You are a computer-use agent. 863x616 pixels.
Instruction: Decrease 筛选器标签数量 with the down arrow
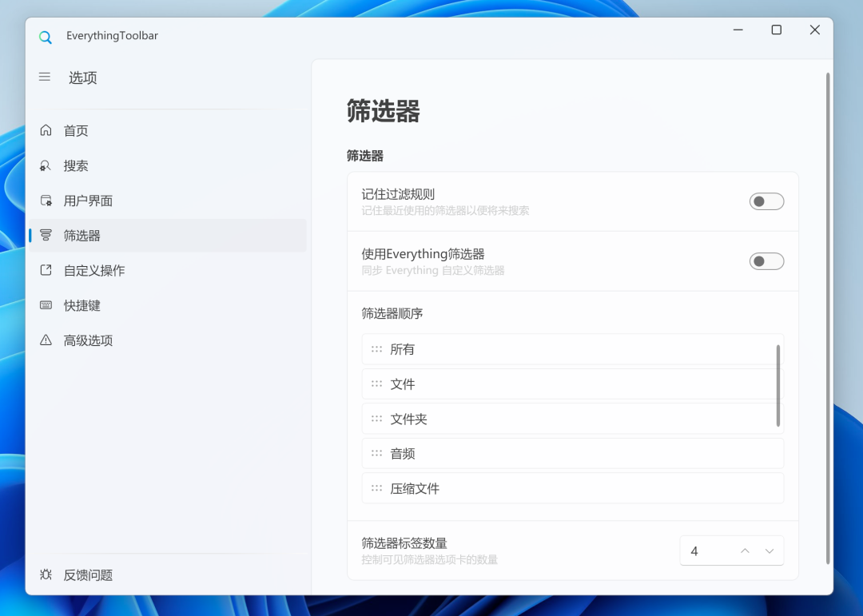[770, 551]
